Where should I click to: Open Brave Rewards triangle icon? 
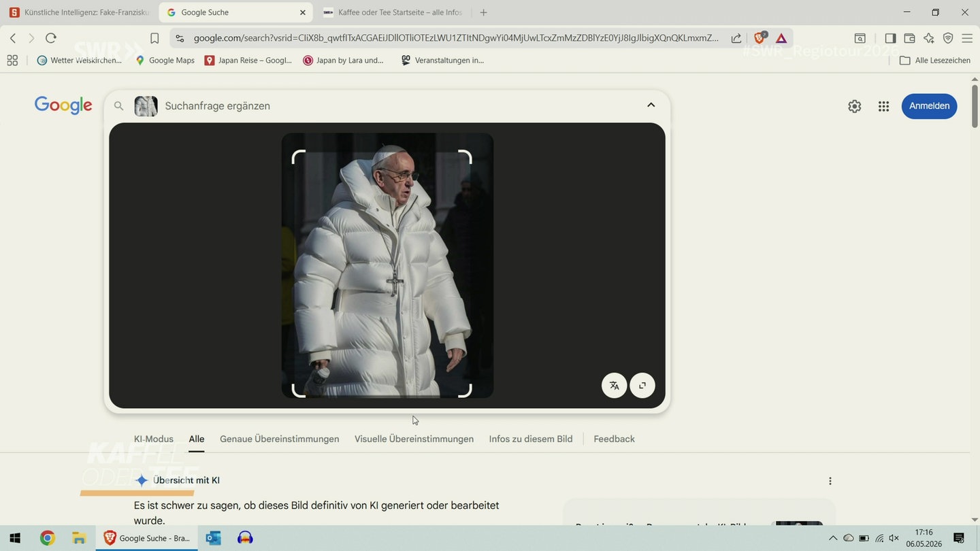[781, 38]
